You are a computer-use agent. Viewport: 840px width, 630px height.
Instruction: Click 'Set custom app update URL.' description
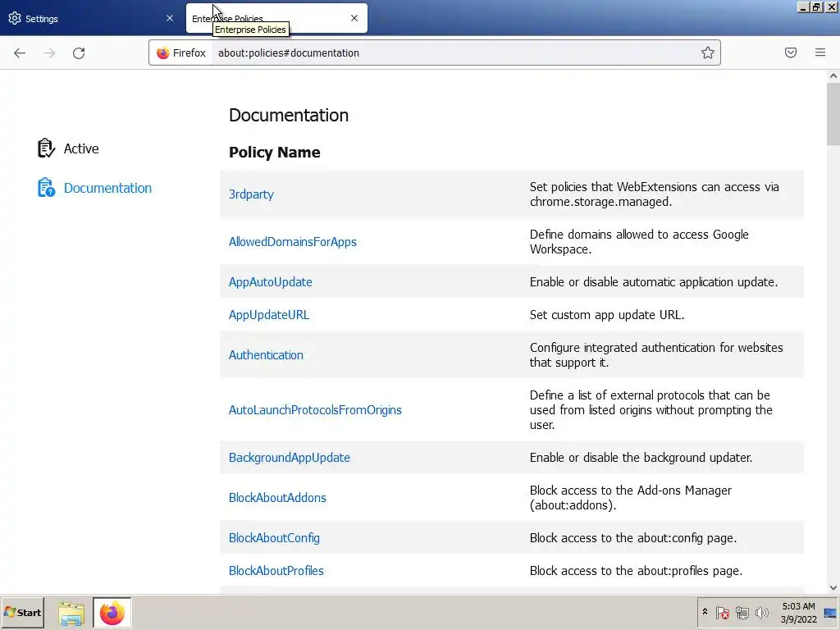607,315
